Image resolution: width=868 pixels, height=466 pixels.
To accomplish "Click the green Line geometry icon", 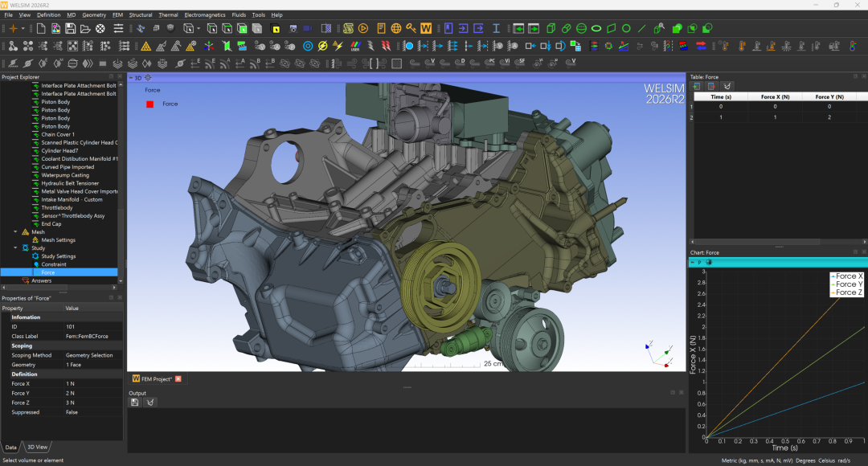I will (641, 28).
